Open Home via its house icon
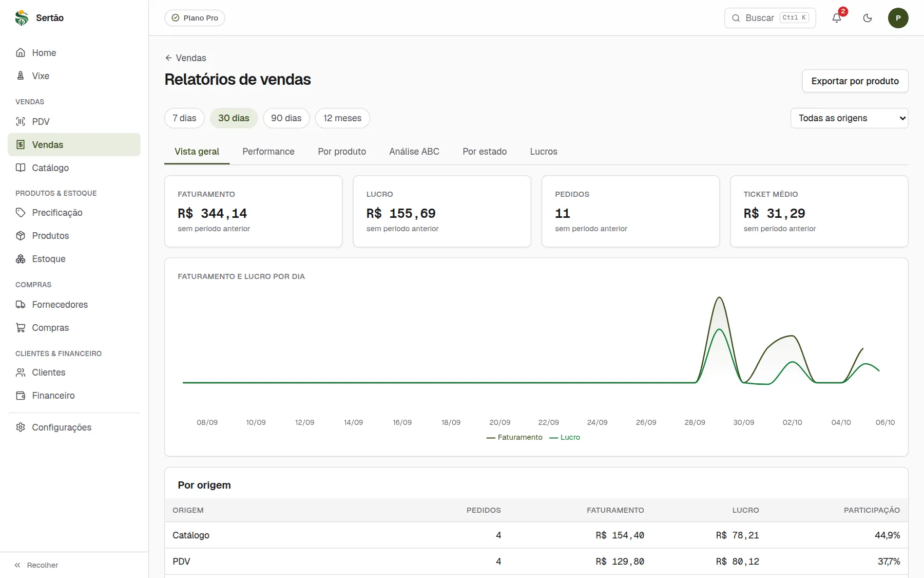This screenshot has height=578, width=924. (21, 52)
